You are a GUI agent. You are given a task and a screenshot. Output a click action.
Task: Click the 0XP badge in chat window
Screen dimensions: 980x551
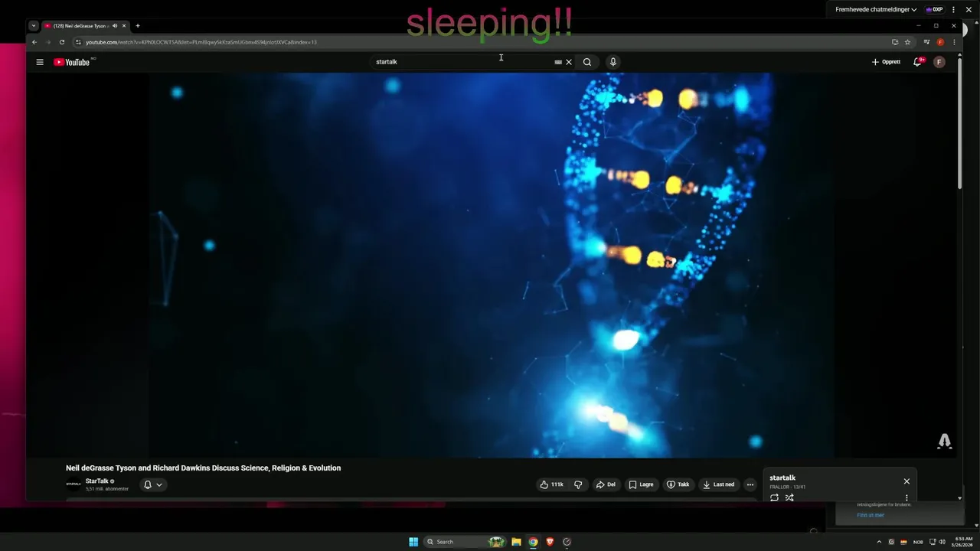click(x=934, y=10)
